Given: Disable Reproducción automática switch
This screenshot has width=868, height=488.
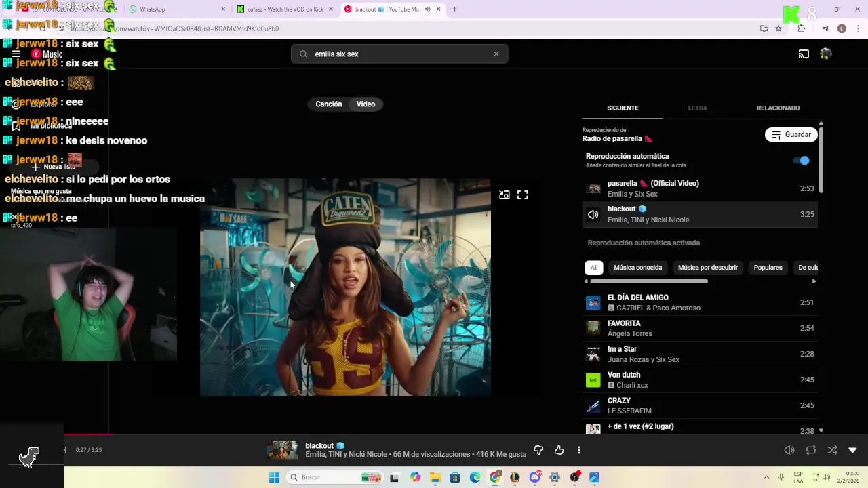Looking at the screenshot, I should point(801,161).
